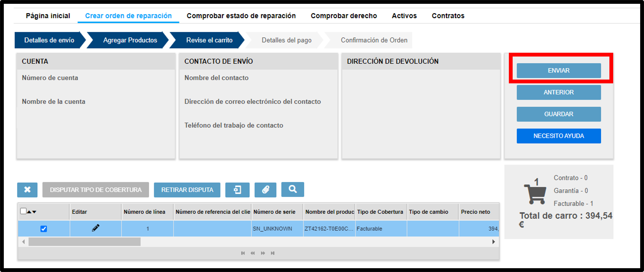Click the shopping cart icon

pyautogui.click(x=535, y=194)
